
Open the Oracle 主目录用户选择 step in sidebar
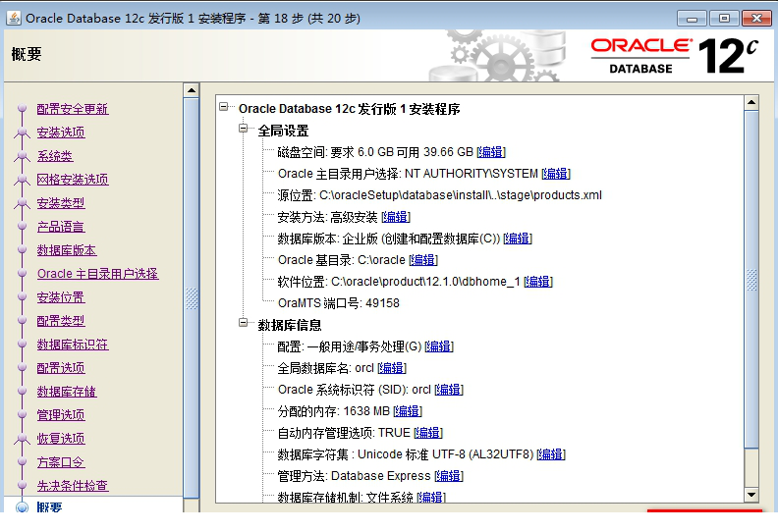pyautogui.click(x=98, y=274)
